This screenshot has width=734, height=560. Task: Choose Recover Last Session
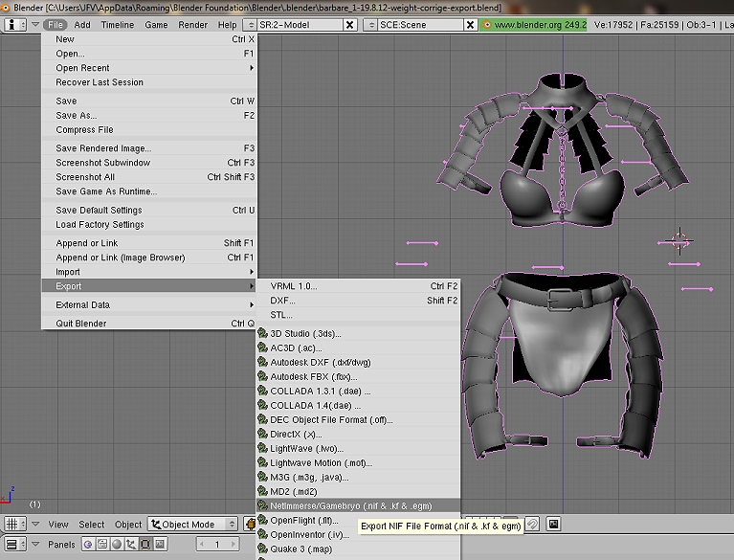[149, 82]
